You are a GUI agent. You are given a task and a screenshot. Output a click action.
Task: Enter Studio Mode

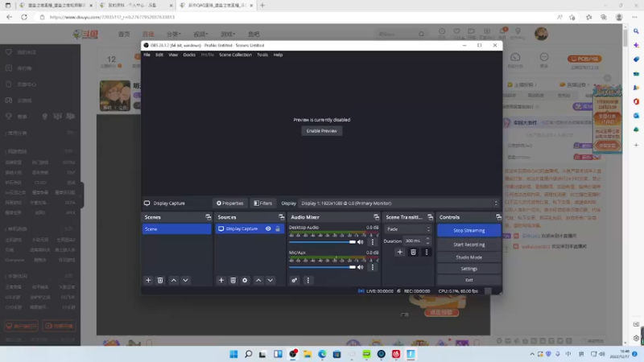pos(469,257)
